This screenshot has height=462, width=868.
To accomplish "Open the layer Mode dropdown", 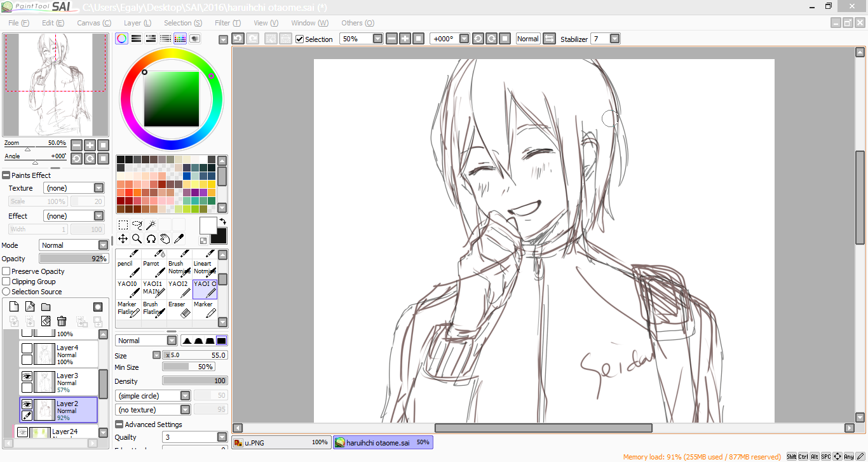I will (x=74, y=245).
